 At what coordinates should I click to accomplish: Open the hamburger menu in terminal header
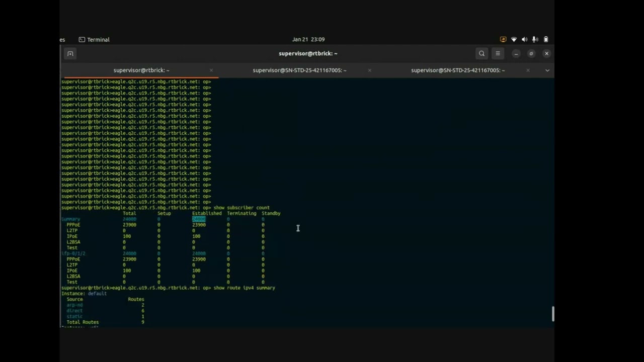click(498, 53)
